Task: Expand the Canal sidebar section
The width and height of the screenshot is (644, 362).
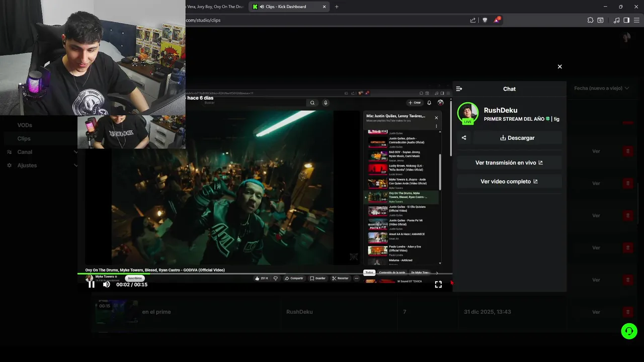Action: click(x=75, y=152)
